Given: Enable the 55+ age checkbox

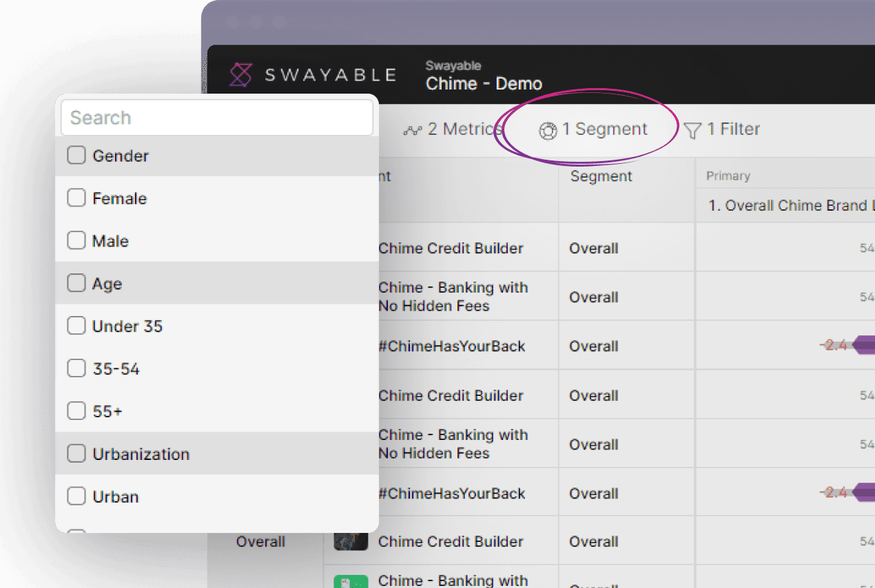Looking at the screenshot, I should tap(76, 412).
